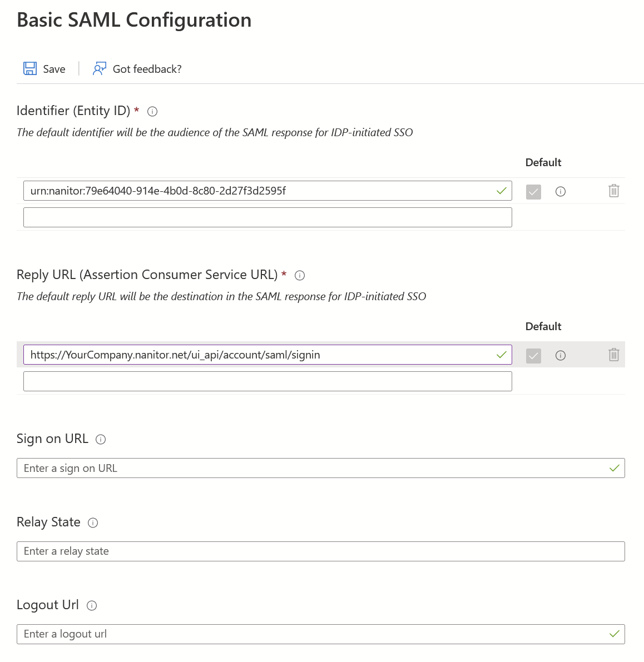644x662 pixels.
Task: Open the Got feedback? link
Action: (147, 69)
